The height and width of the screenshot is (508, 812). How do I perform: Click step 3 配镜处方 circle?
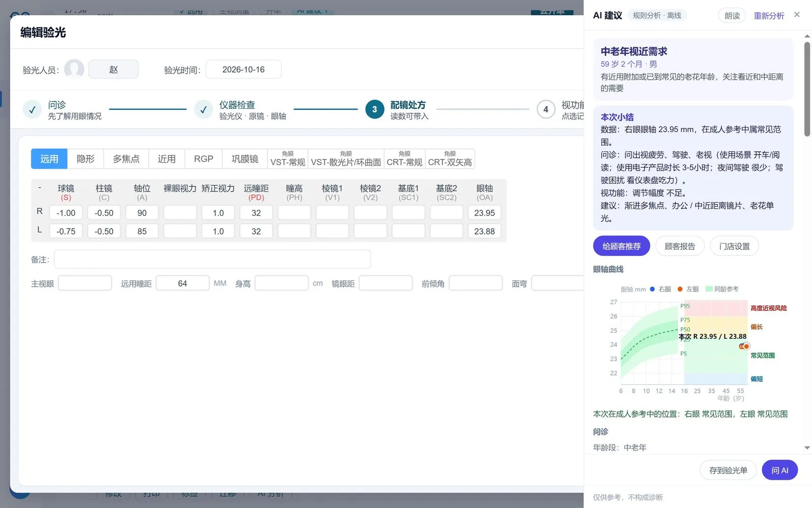(x=375, y=109)
